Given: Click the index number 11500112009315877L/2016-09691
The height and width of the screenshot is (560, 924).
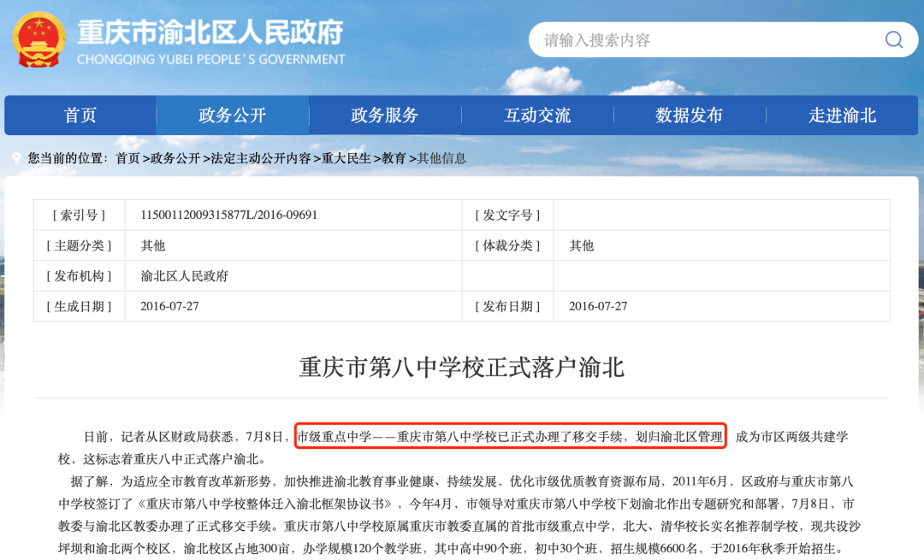Looking at the screenshot, I should pyautogui.click(x=228, y=215).
